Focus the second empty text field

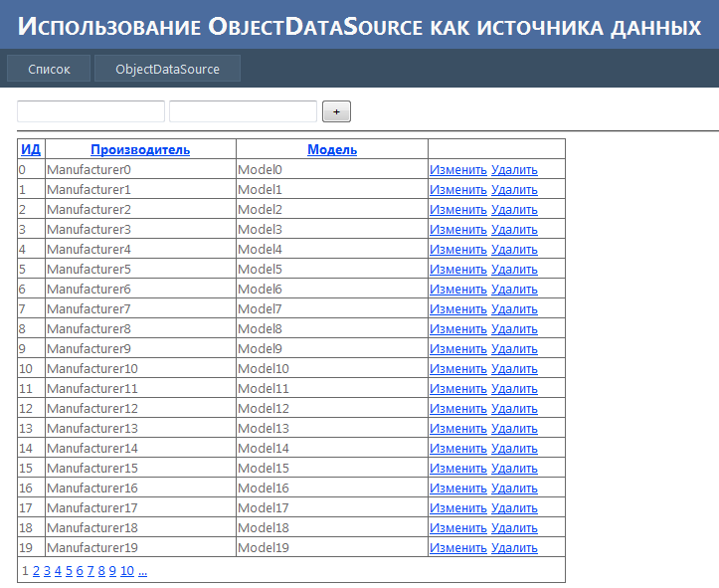(x=243, y=111)
